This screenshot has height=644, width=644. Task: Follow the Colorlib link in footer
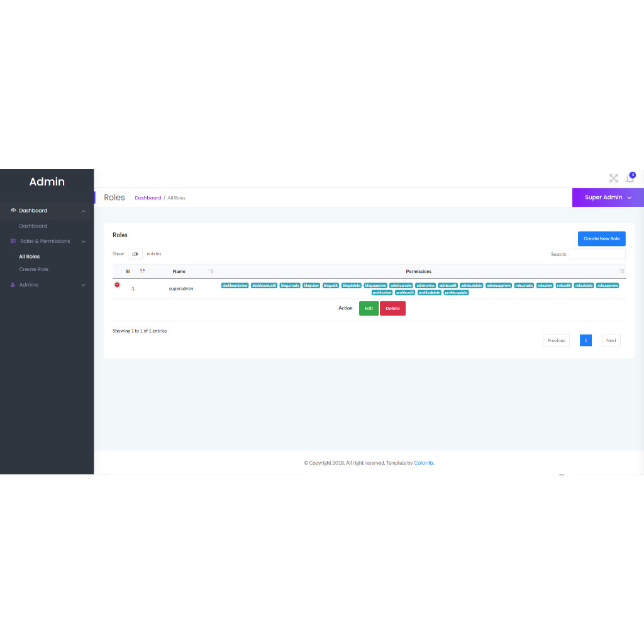pyautogui.click(x=423, y=462)
